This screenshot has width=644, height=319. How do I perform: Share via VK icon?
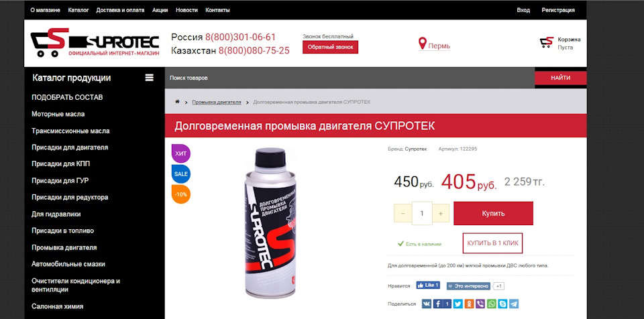[x=427, y=304]
